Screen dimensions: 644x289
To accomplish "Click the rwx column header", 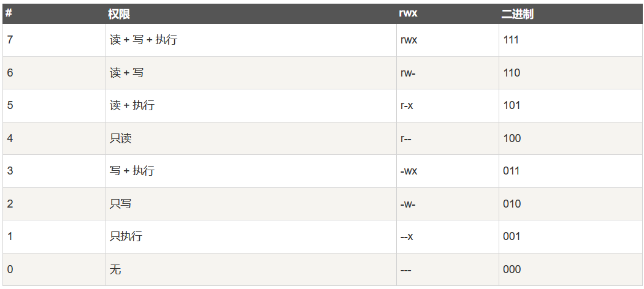I will click(x=408, y=13).
